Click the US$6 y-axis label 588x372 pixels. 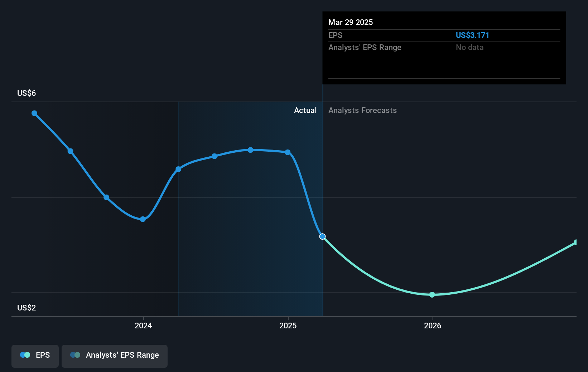[26, 93]
